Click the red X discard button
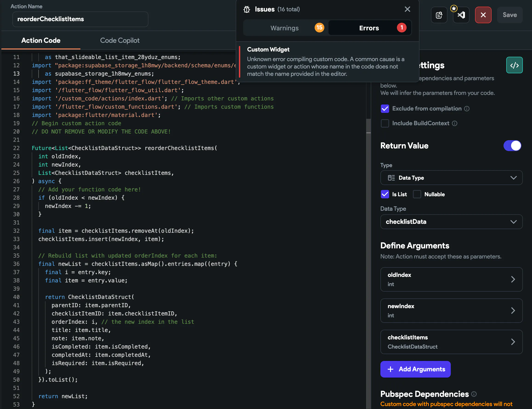532x409 pixels. tap(483, 15)
